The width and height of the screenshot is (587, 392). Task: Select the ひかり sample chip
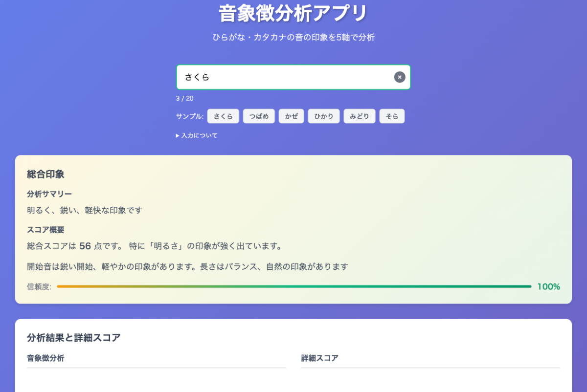323,116
